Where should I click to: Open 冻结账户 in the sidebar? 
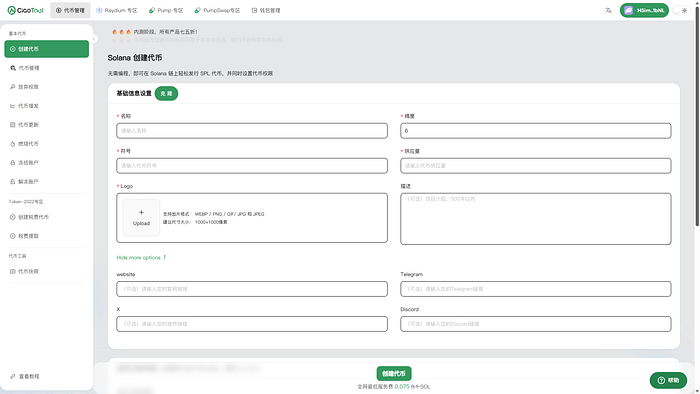pos(46,163)
